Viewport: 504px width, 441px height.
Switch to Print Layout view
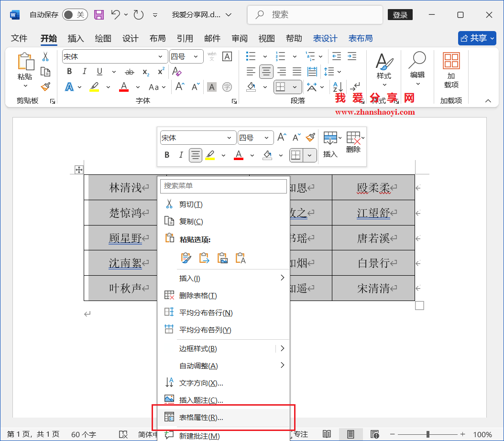coord(351,434)
